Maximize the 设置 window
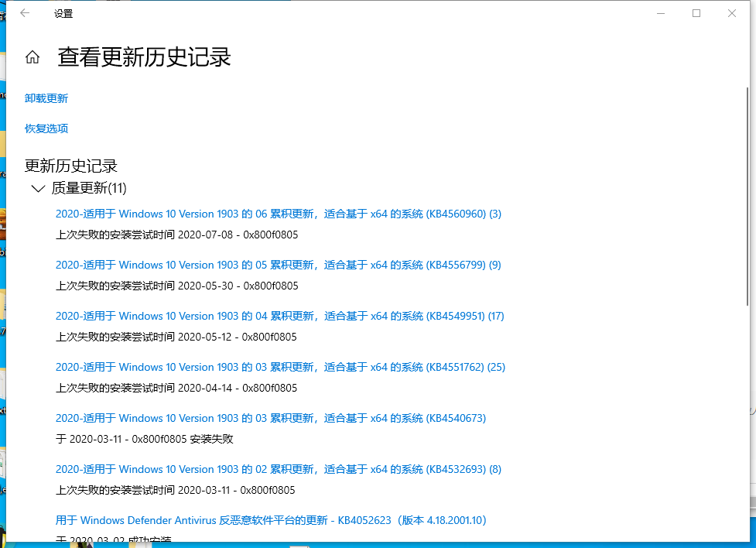This screenshot has height=548, width=756. pyautogui.click(x=696, y=13)
